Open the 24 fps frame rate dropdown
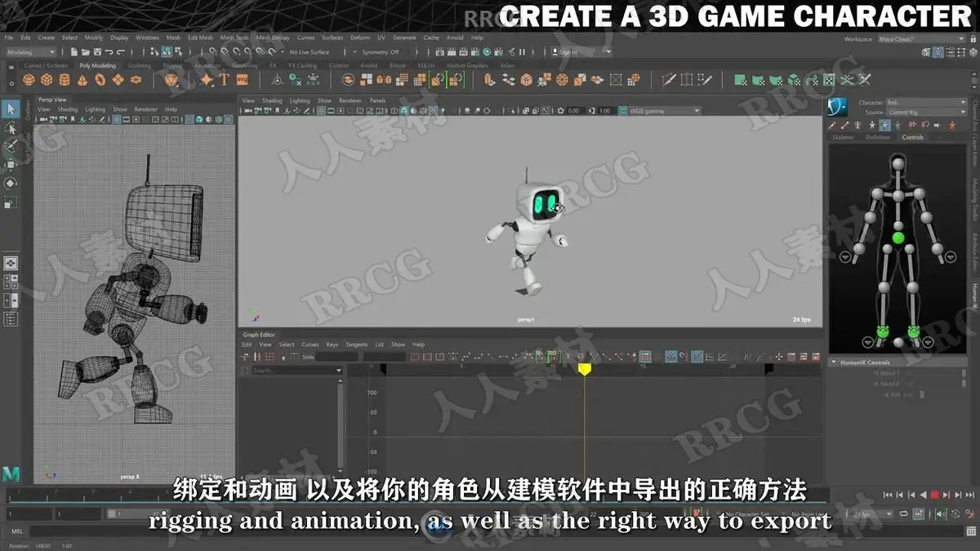 871,514
